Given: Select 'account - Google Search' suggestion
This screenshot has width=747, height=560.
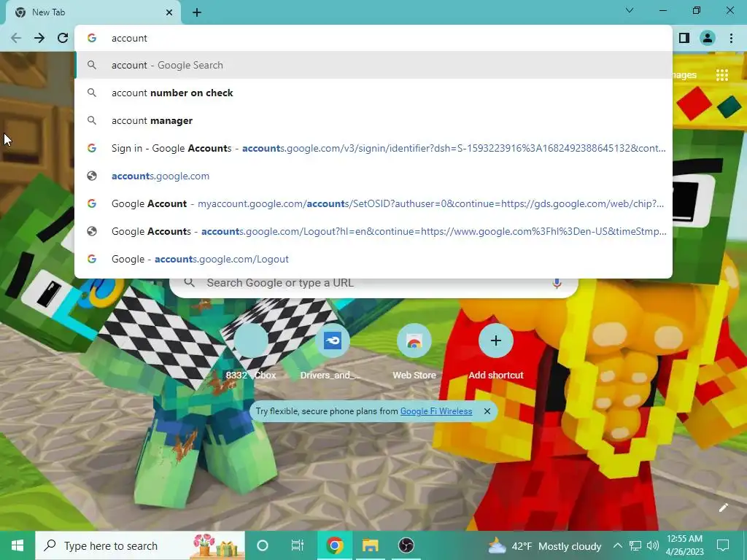Looking at the screenshot, I should (373, 65).
